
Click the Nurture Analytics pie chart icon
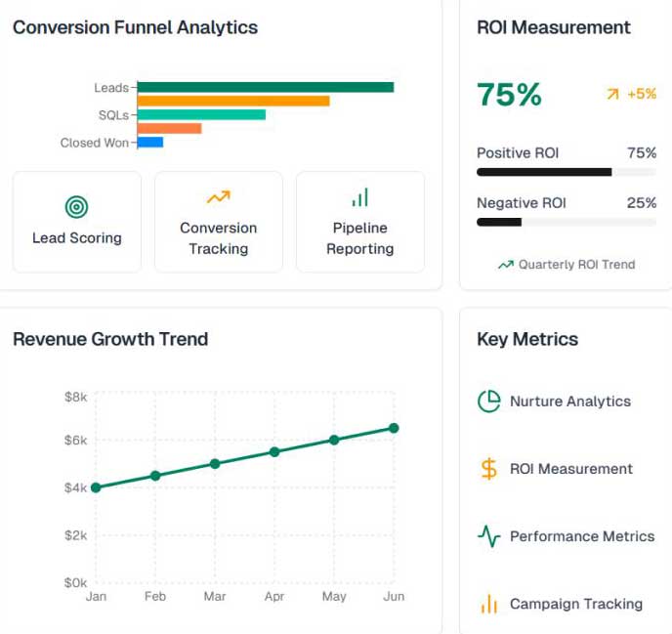tap(489, 402)
